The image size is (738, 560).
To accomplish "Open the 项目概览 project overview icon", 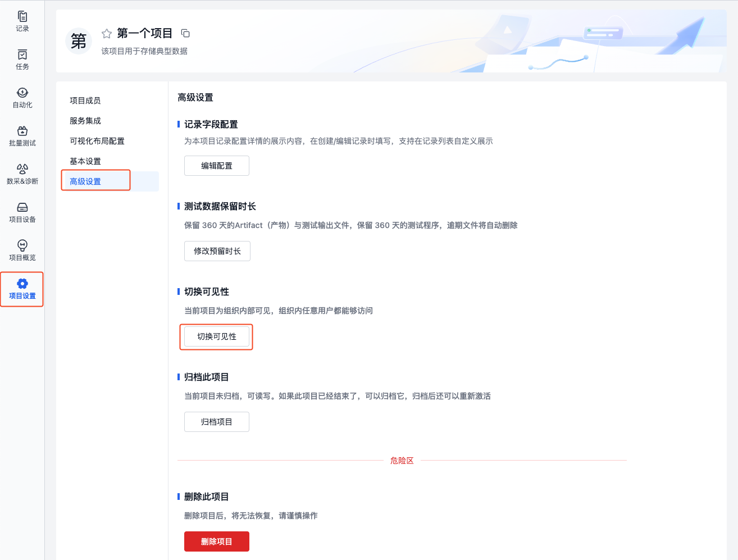I will pyautogui.click(x=22, y=250).
